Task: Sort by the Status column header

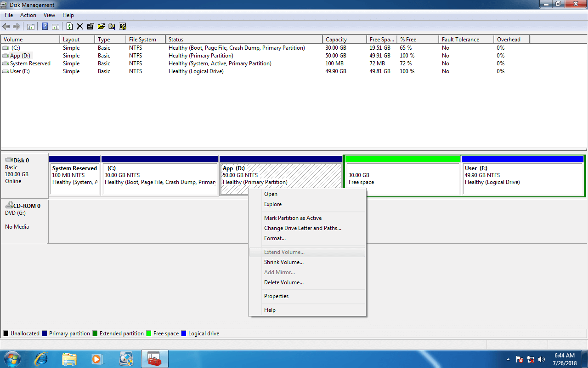Action: point(244,40)
